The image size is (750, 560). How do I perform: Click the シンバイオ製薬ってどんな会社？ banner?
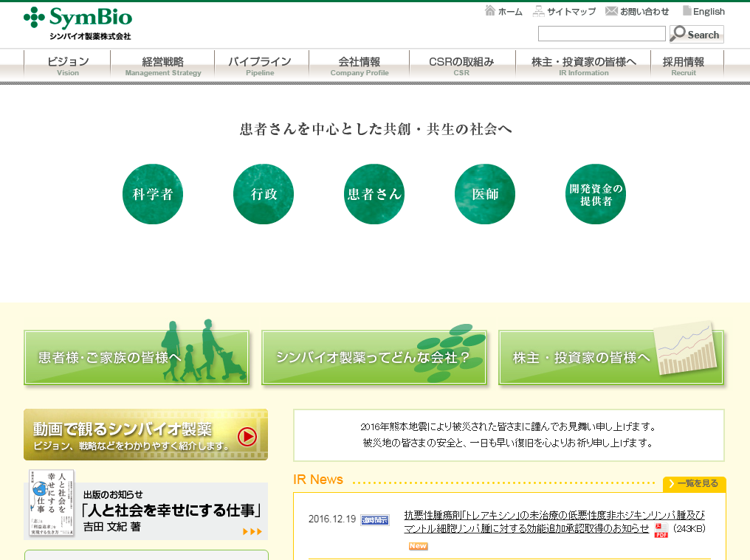(x=374, y=357)
